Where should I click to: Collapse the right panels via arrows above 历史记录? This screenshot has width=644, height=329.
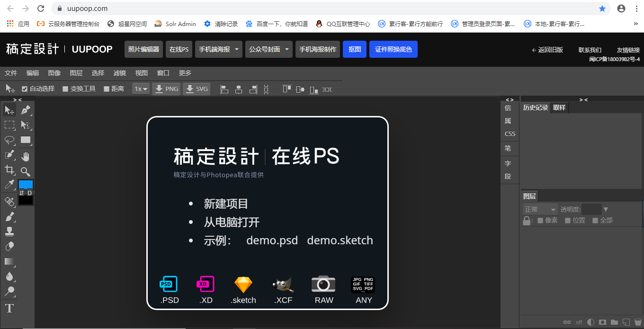(x=583, y=99)
